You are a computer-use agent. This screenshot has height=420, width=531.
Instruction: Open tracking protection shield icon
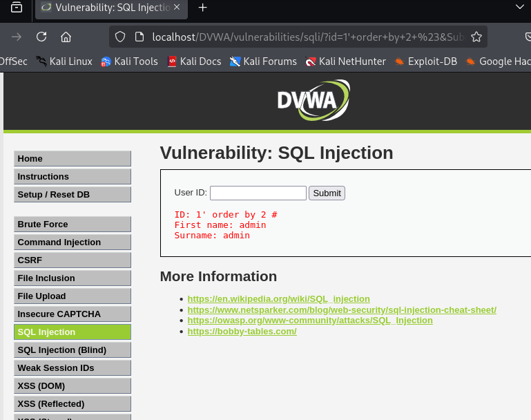tap(120, 37)
